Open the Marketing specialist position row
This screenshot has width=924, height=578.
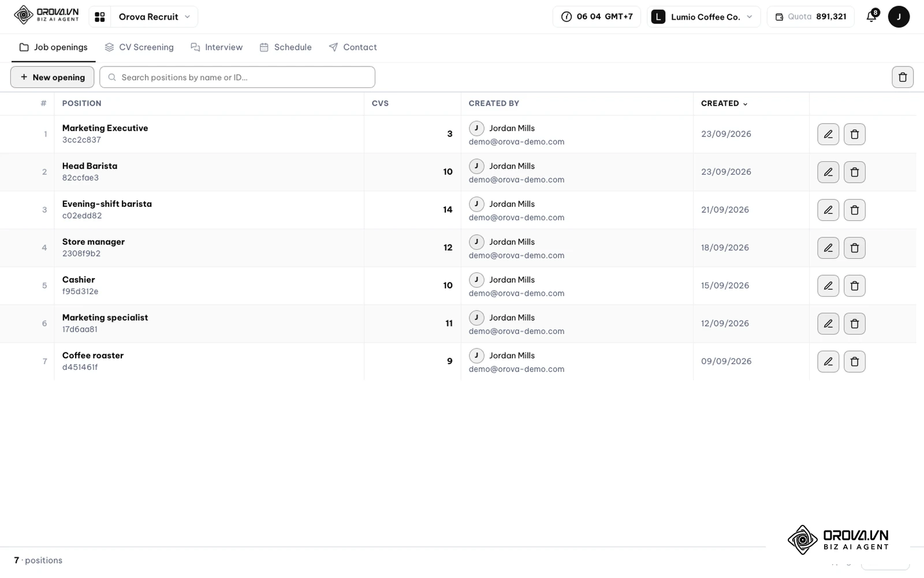pyautogui.click(x=458, y=324)
